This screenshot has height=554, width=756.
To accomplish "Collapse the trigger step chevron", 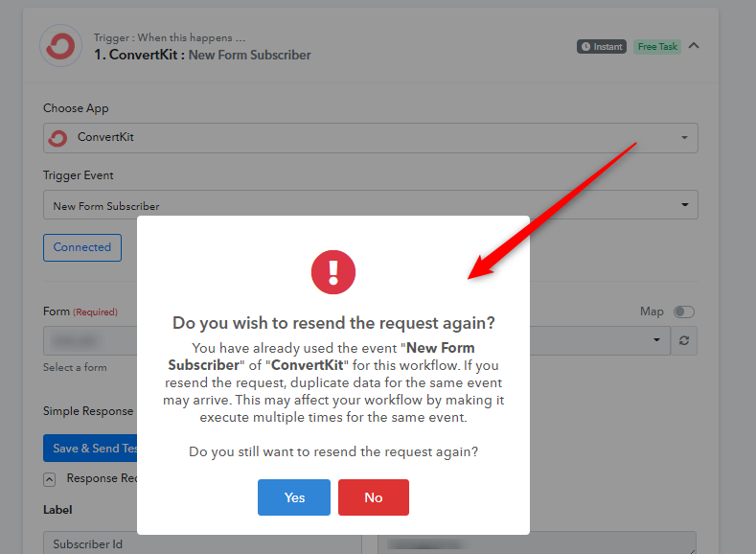I will pyautogui.click(x=694, y=46).
